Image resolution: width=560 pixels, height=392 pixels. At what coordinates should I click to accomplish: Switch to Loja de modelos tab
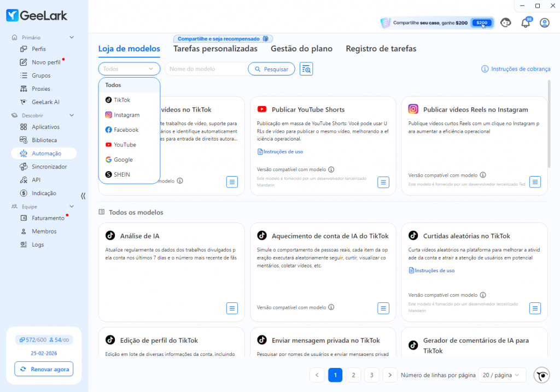click(129, 49)
